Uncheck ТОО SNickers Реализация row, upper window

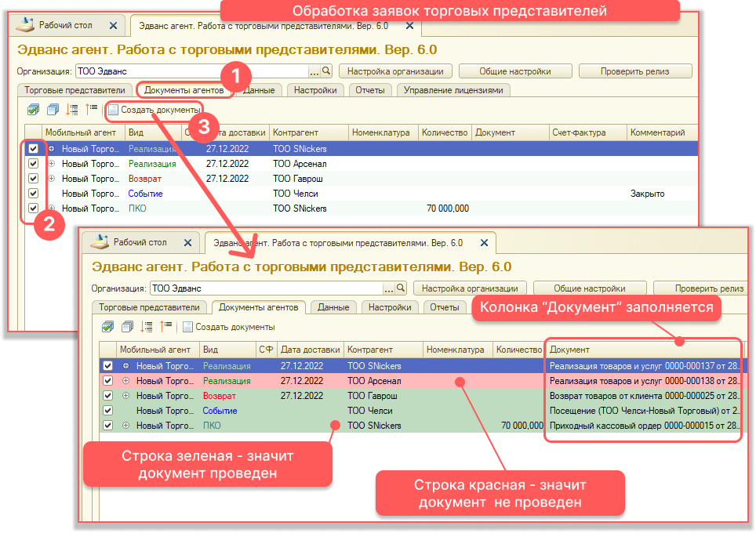click(x=33, y=148)
